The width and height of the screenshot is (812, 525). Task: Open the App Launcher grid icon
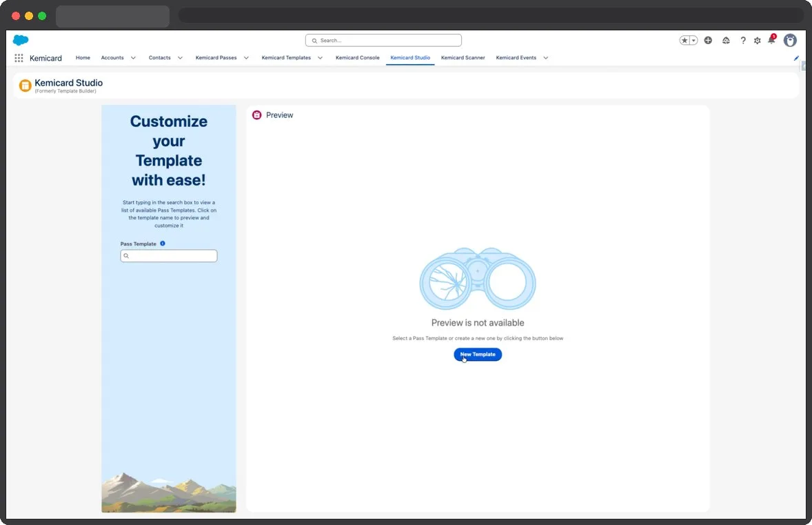tap(19, 58)
